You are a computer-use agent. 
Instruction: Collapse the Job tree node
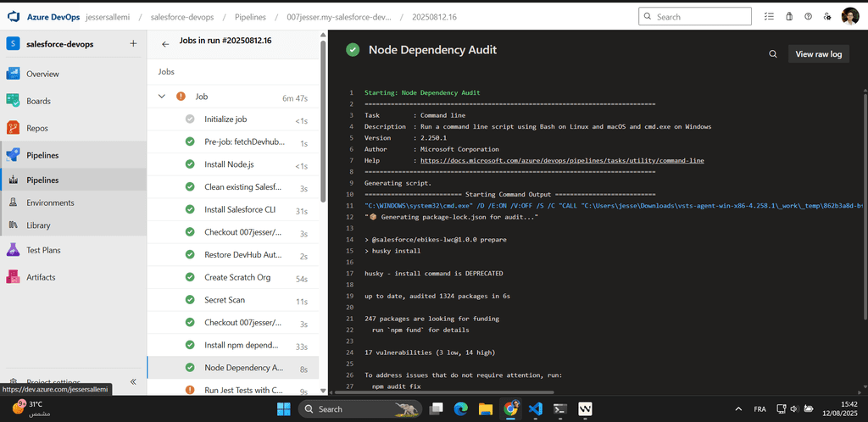[162, 97]
